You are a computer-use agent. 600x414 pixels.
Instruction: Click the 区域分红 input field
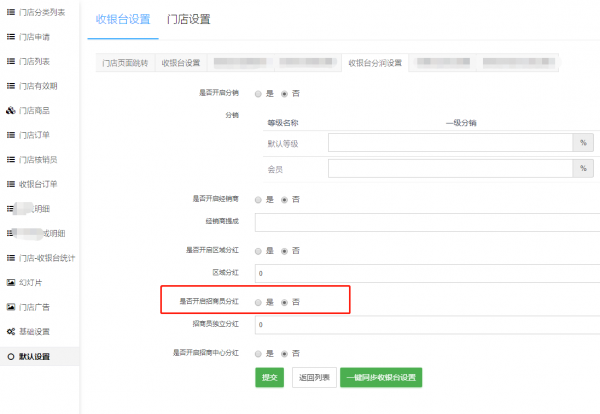(427, 273)
